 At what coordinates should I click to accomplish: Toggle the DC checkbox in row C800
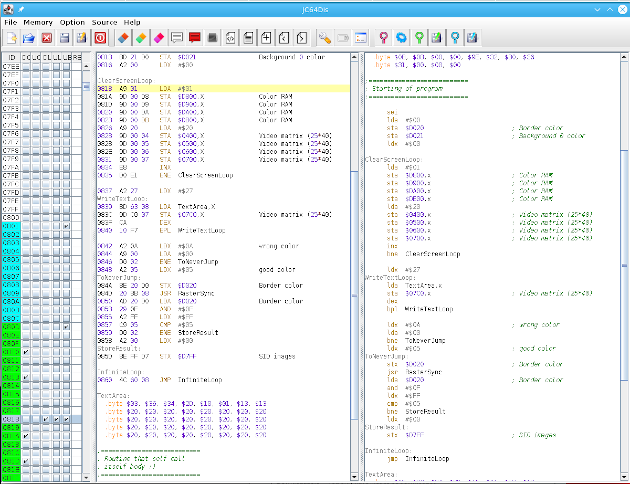coord(26,217)
